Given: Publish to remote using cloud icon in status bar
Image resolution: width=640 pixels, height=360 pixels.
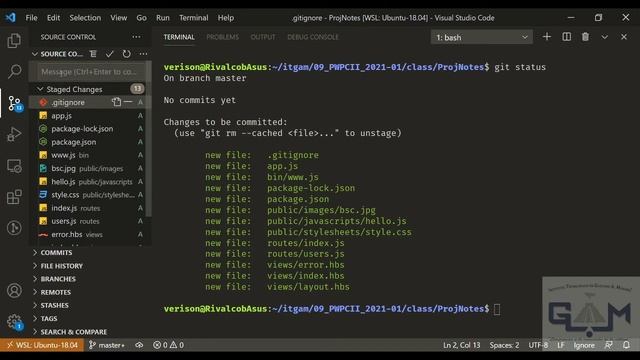Looking at the screenshot, I should [139, 345].
